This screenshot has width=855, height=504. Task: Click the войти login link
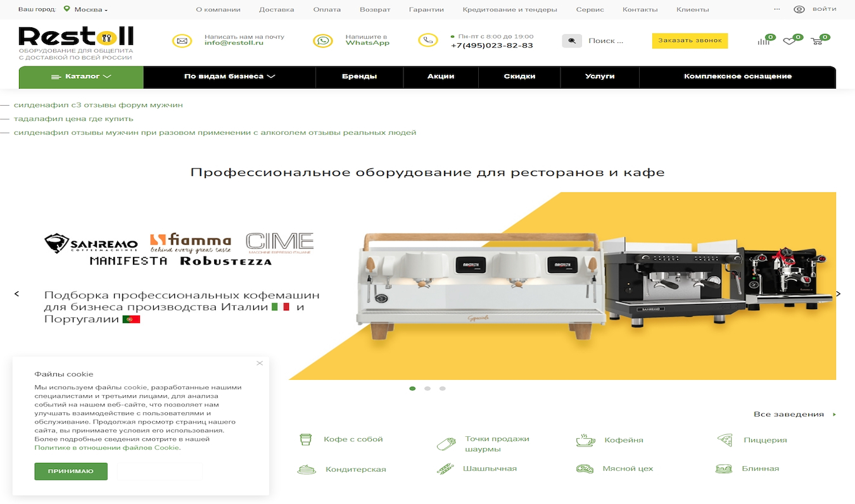(824, 9)
